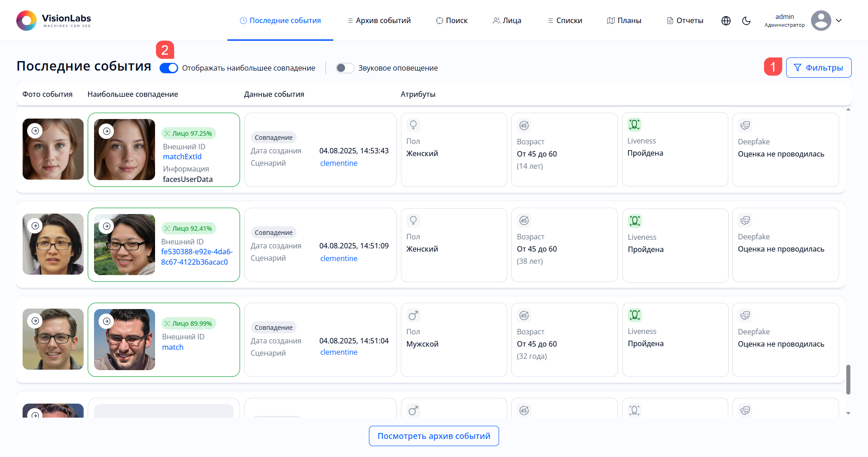
Task: Click the admin user avatar icon
Action: point(821,21)
